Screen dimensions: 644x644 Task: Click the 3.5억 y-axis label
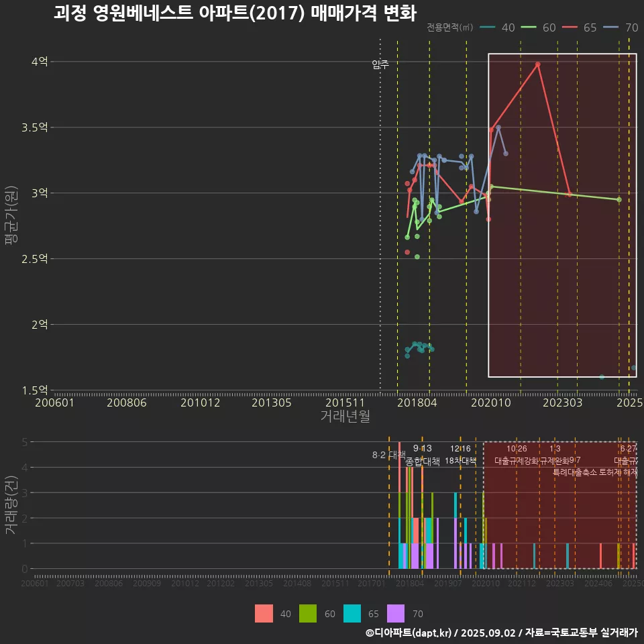pos(35,127)
